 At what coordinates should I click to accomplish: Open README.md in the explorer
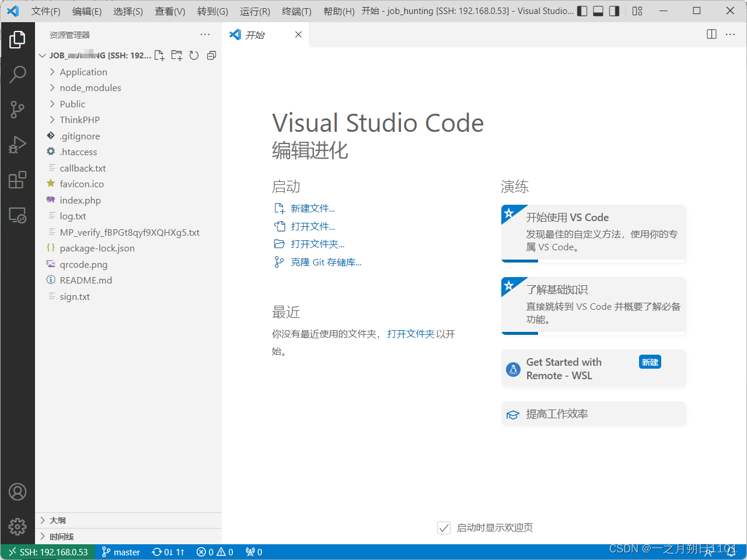[x=128, y=281]
